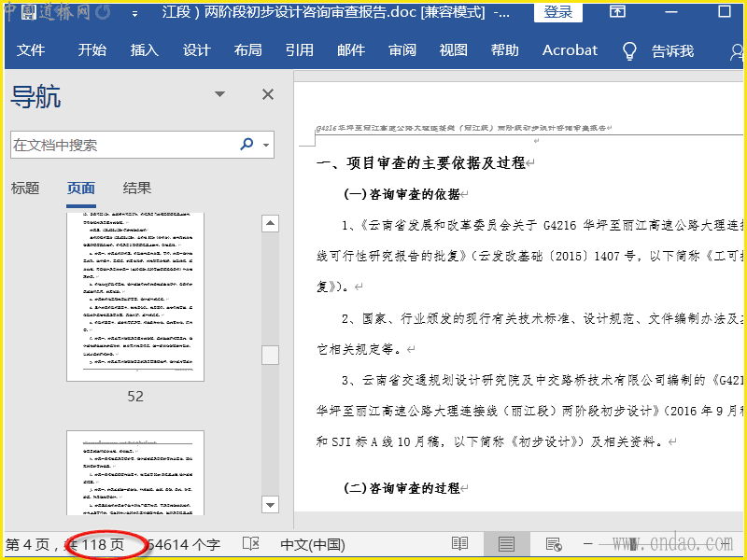Select the thumbnail below page 52
The height and width of the screenshot is (560, 747).
point(135,473)
